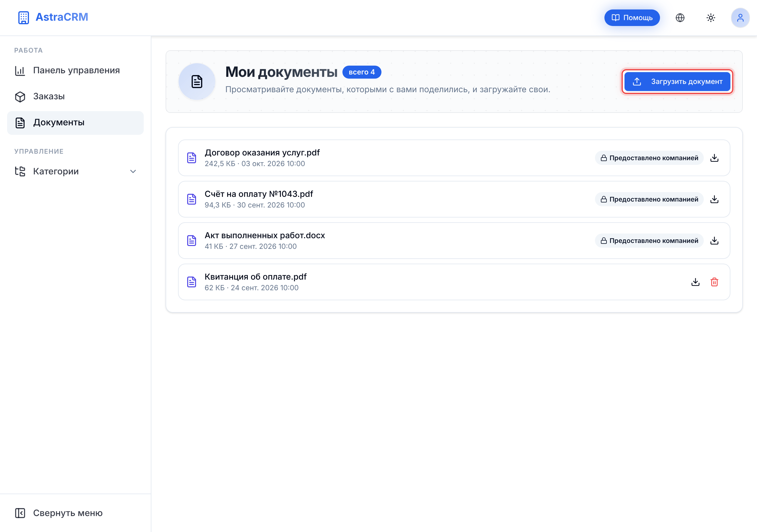Download Договор оказания услуг.pdf
This screenshot has width=757, height=532.
pyautogui.click(x=714, y=158)
